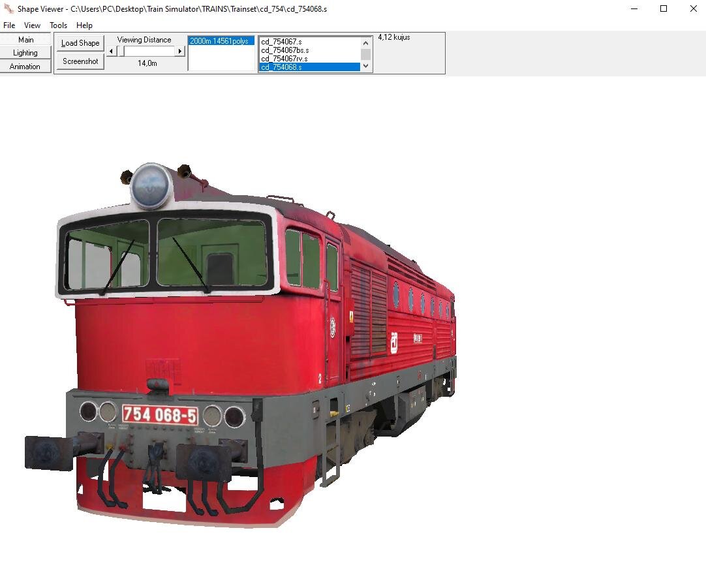Click the highlighted cd_754068.s entry

(x=281, y=66)
